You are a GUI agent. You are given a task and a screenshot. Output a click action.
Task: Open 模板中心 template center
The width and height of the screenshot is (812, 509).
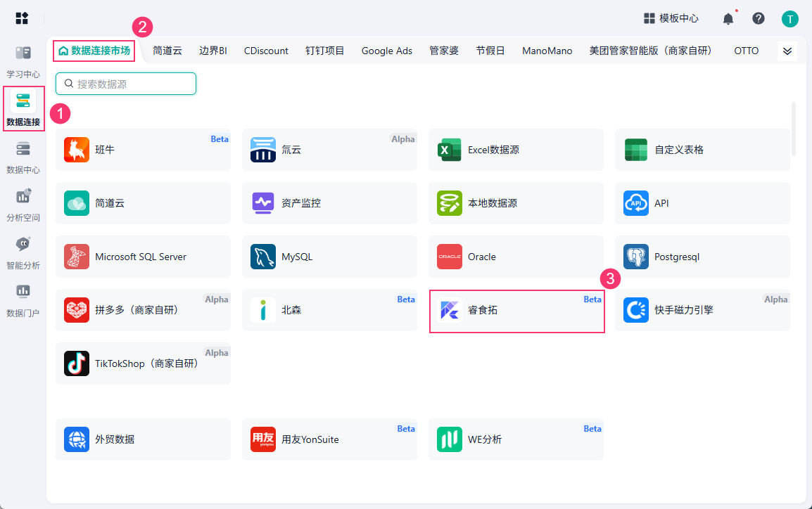(671, 18)
